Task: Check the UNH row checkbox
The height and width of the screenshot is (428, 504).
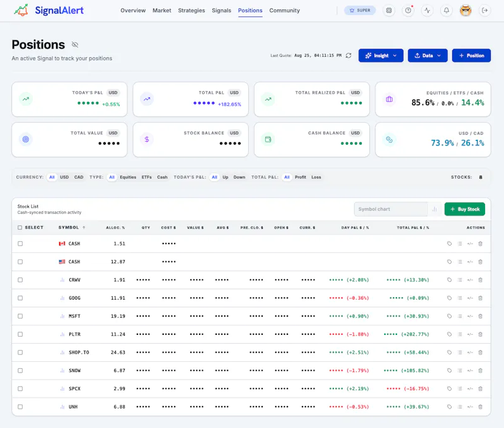Action: [x=20, y=407]
